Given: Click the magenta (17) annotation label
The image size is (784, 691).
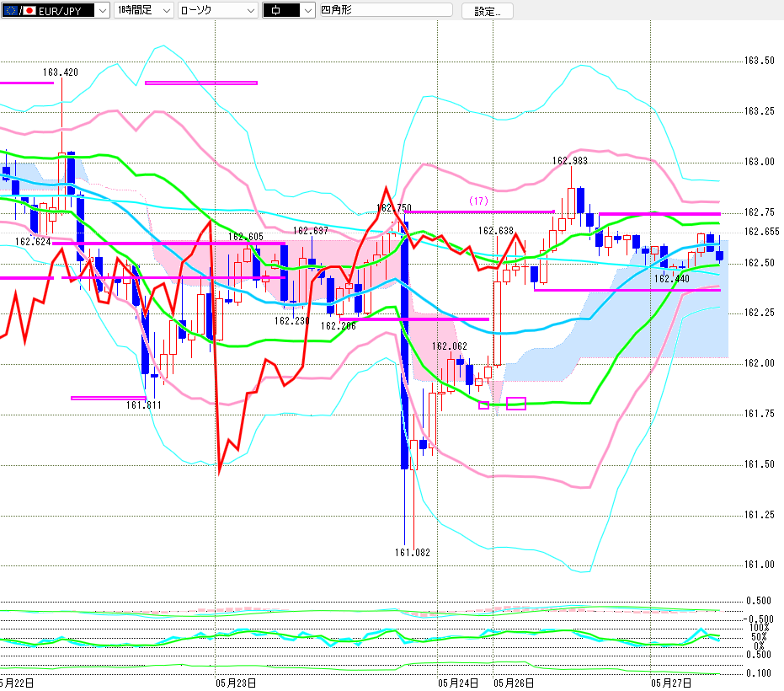Looking at the screenshot, I should [x=478, y=201].
